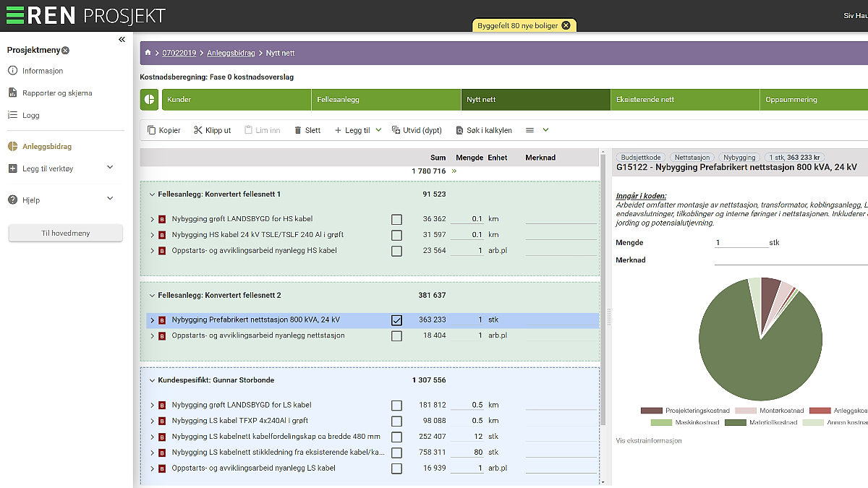
Task: Click the Slett trash icon
Action: pos(298,130)
